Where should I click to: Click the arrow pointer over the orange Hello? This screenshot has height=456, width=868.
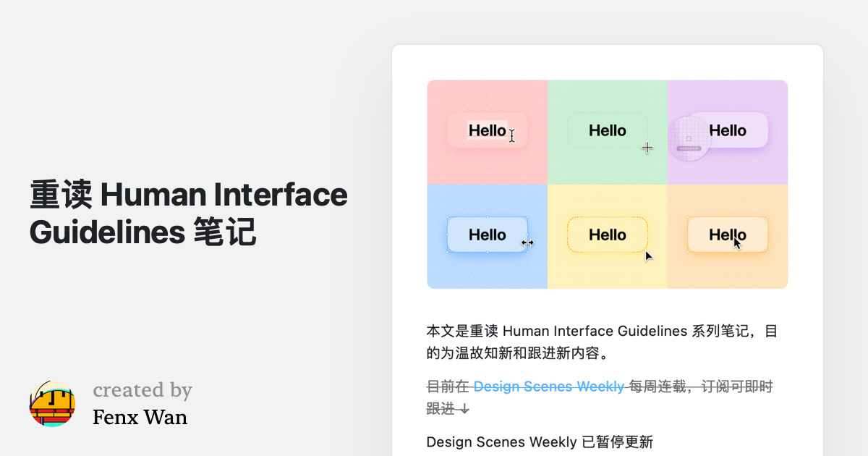[x=737, y=243]
